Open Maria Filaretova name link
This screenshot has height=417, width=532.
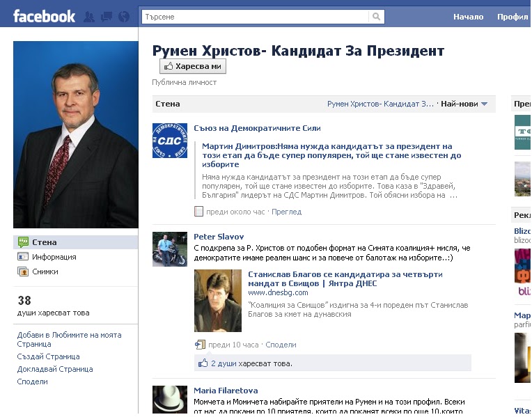coord(226,390)
